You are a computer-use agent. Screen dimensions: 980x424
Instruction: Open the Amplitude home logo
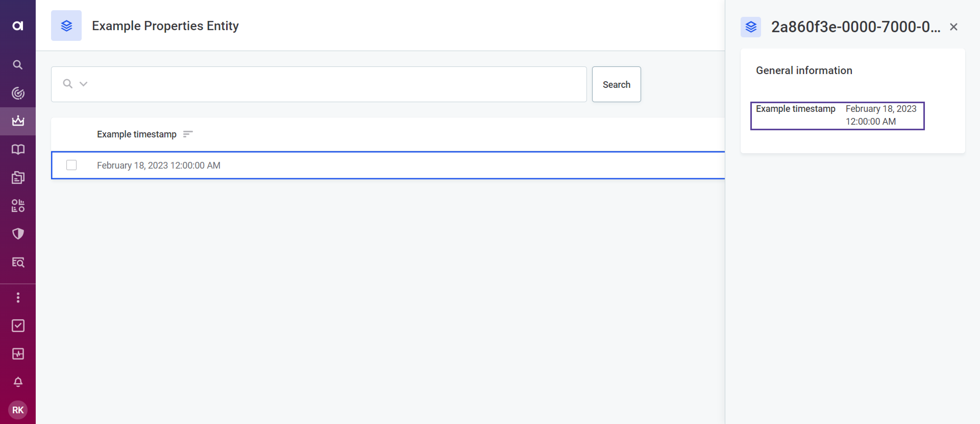pyautogui.click(x=18, y=26)
